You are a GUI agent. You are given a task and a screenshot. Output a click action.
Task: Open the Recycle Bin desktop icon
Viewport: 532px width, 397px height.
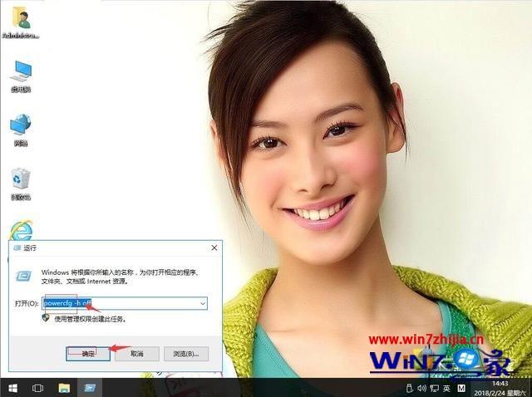click(21, 184)
